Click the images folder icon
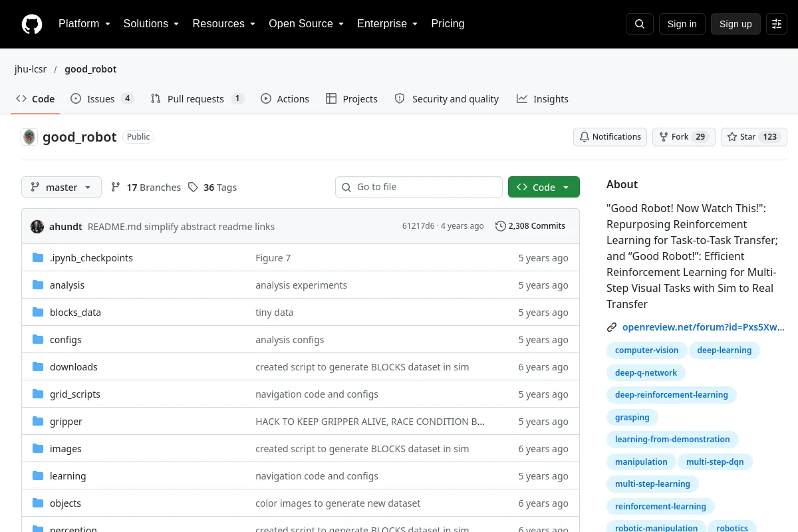The image size is (798, 532). point(38,449)
